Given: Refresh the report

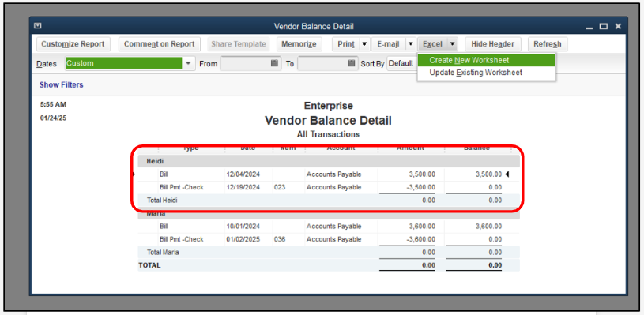Looking at the screenshot, I should point(548,44).
